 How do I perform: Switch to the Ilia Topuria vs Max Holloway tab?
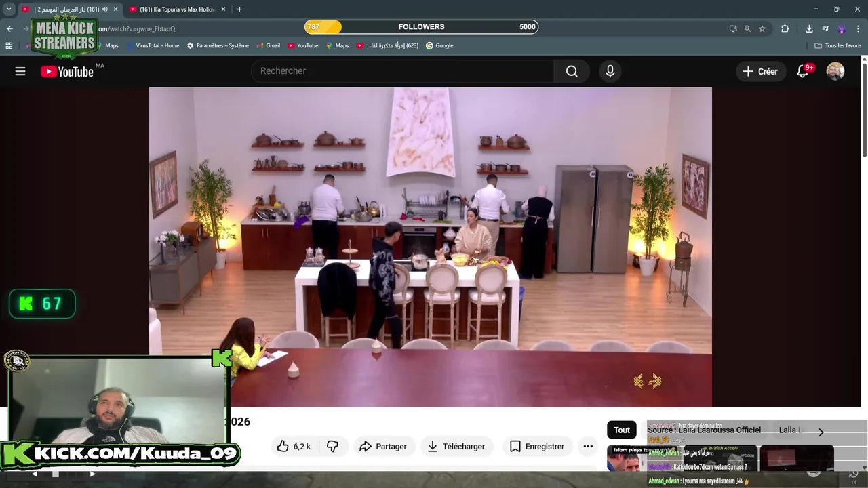click(x=178, y=9)
